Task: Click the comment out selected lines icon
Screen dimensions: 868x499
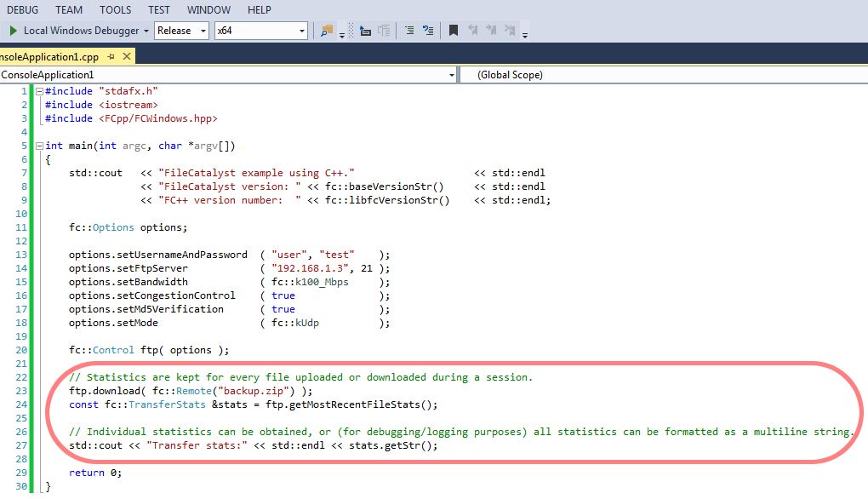Action: click(409, 31)
